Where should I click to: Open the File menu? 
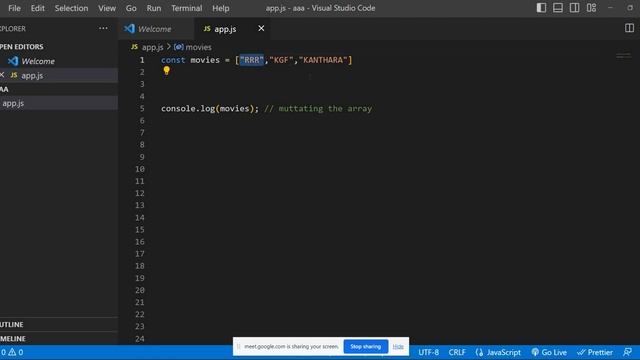point(14,8)
